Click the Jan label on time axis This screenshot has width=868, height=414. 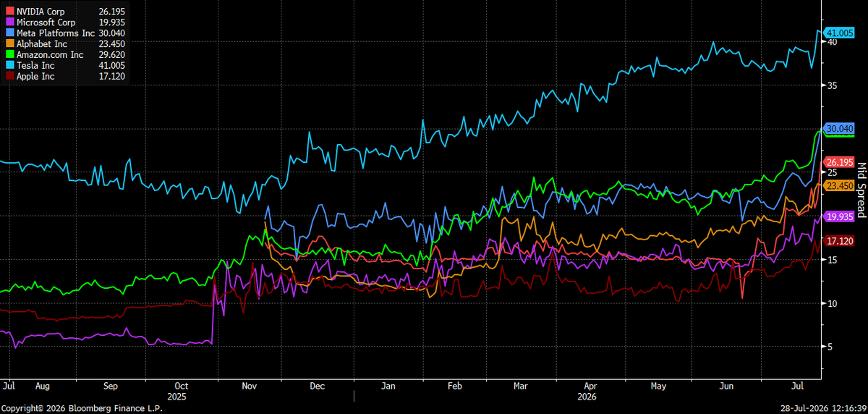[x=388, y=386]
